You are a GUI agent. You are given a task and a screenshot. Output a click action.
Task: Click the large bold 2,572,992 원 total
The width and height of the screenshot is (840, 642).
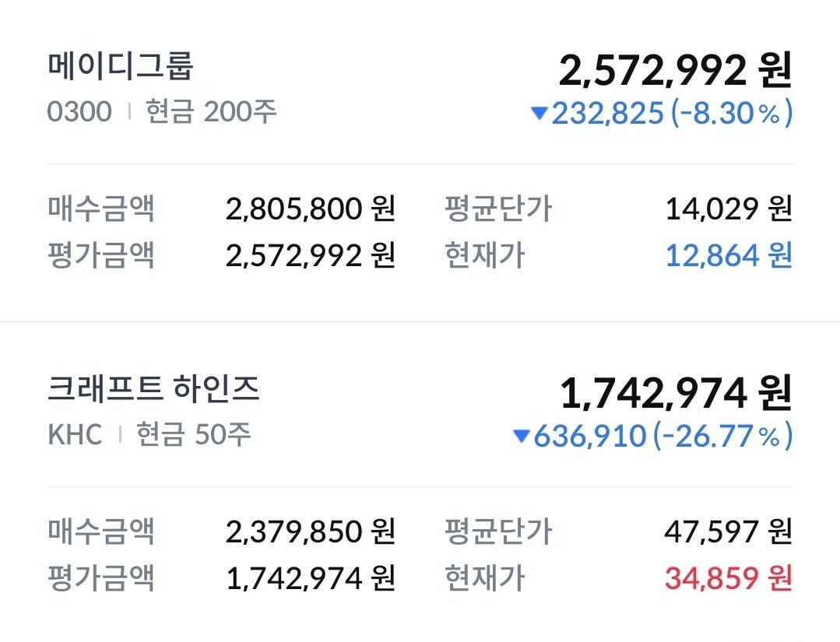675,72
